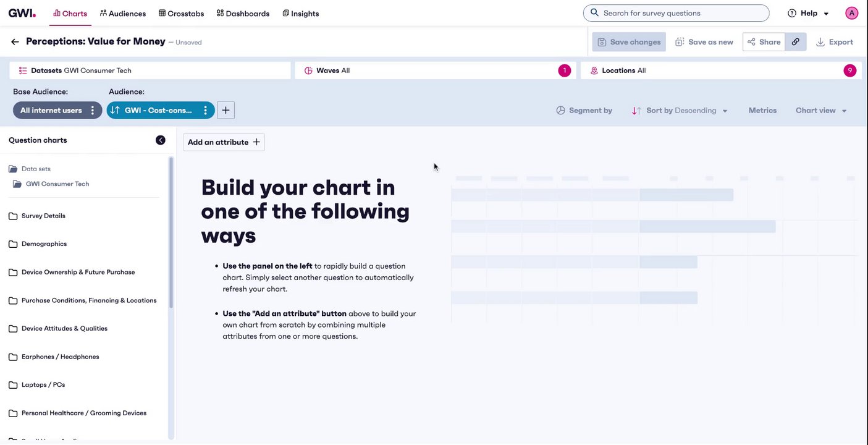Open options menu for GWI Cost-cons audience
The image size is (868, 445).
coord(206,111)
